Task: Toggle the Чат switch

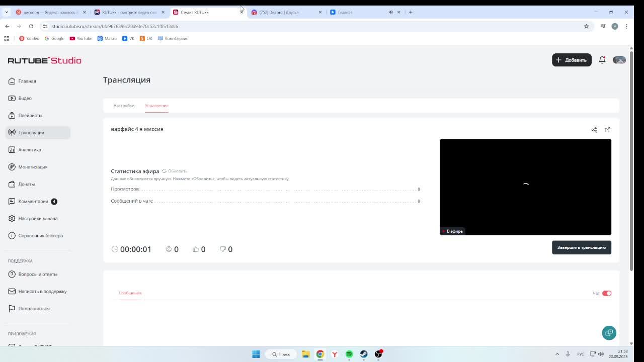Action: tap(607, 293)
